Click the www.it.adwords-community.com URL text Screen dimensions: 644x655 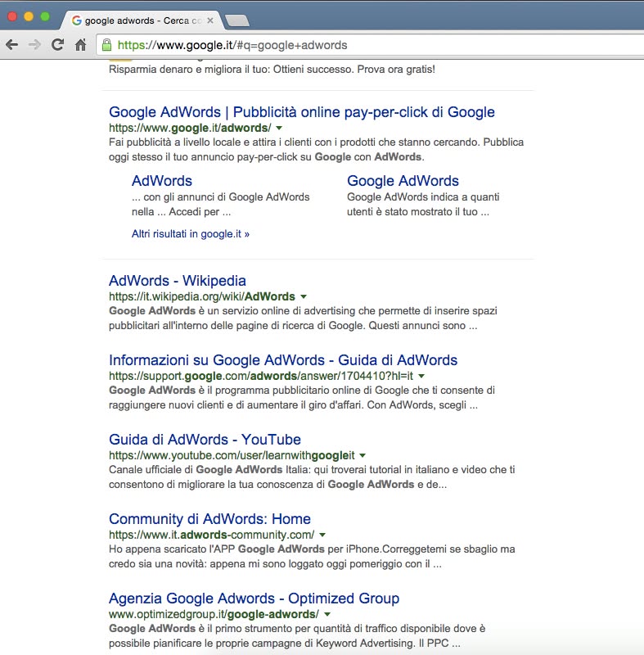tap(212, 535)
